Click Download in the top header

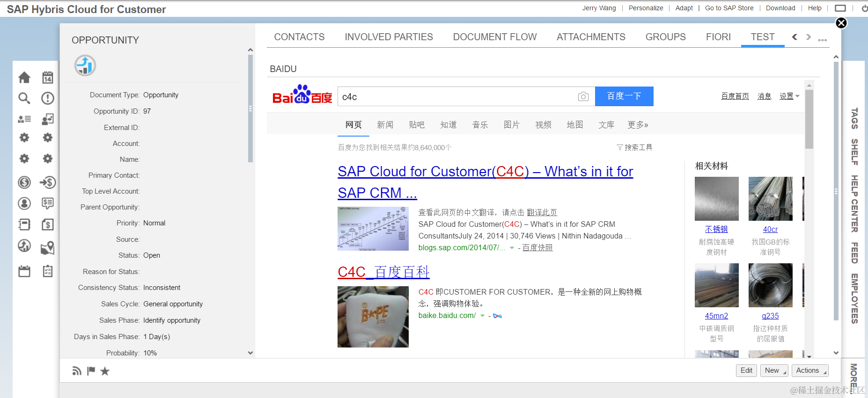click(x=780, y=8)
